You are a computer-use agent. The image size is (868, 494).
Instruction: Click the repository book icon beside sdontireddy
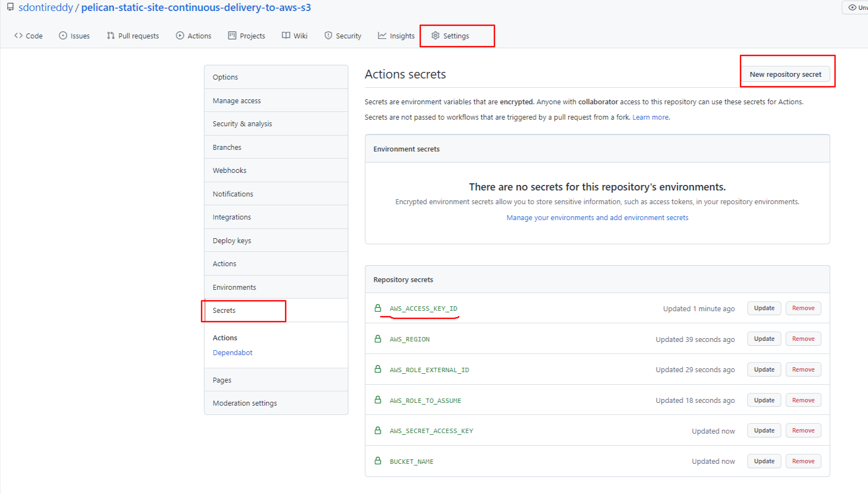coord(10,7)
